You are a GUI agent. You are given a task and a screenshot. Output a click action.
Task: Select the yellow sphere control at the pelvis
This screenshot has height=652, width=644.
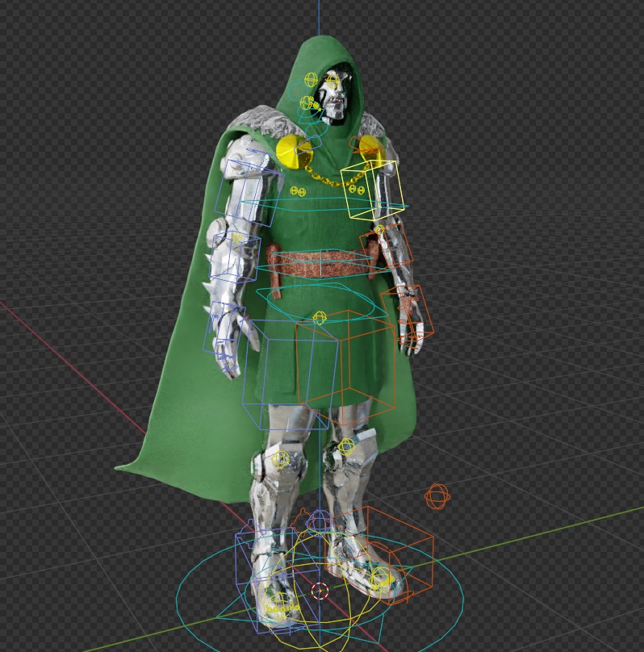tap(320, 319)
